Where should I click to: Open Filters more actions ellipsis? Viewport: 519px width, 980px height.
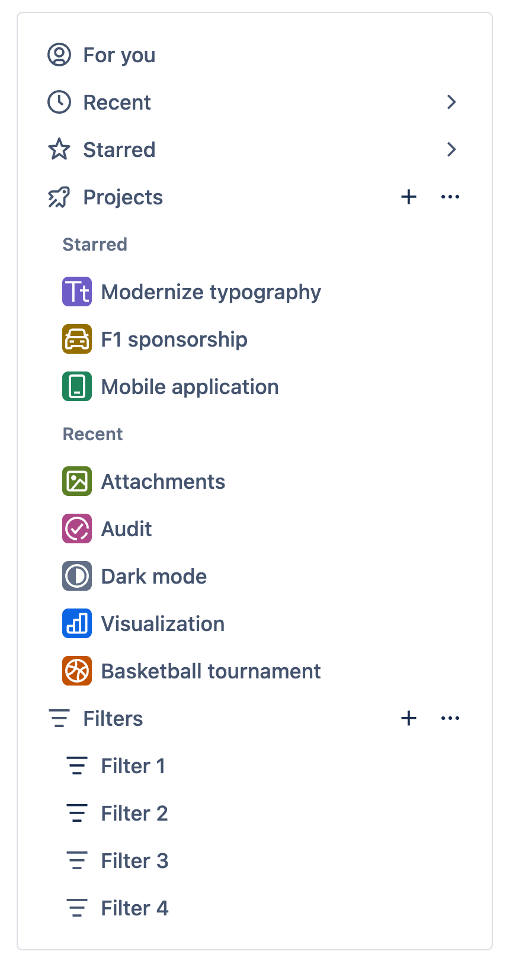point(450,718)
